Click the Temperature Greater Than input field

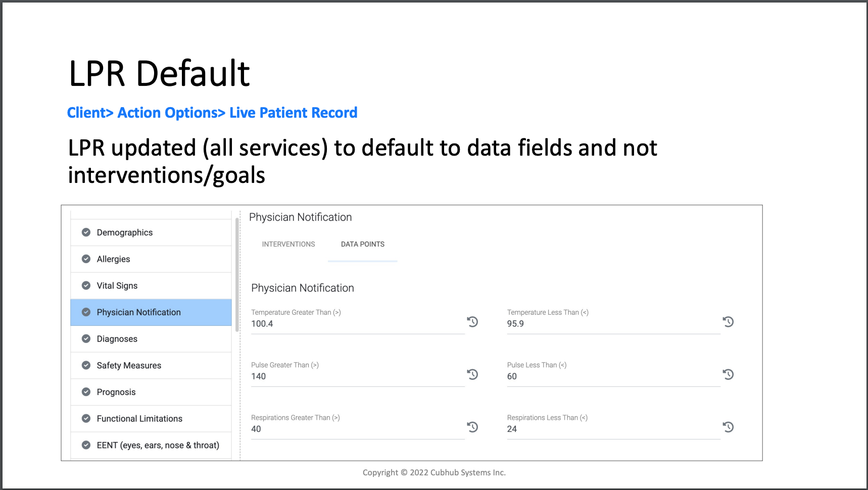point(358,324)
